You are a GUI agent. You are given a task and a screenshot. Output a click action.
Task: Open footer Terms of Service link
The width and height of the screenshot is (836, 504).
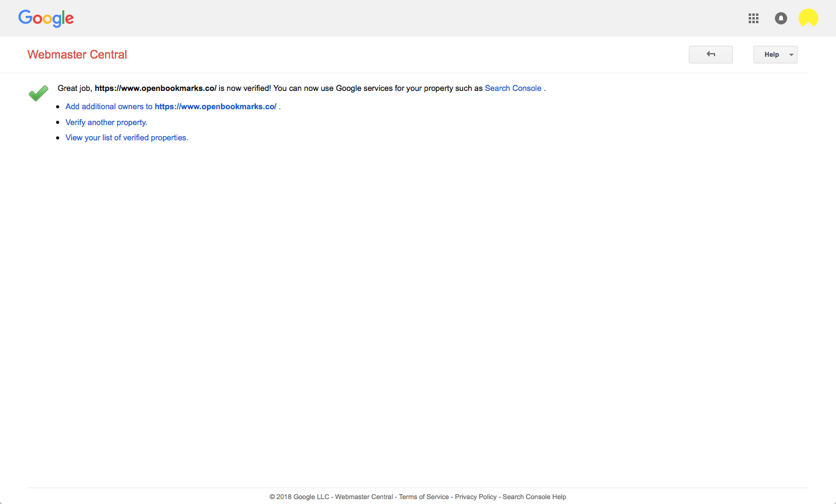424,497
